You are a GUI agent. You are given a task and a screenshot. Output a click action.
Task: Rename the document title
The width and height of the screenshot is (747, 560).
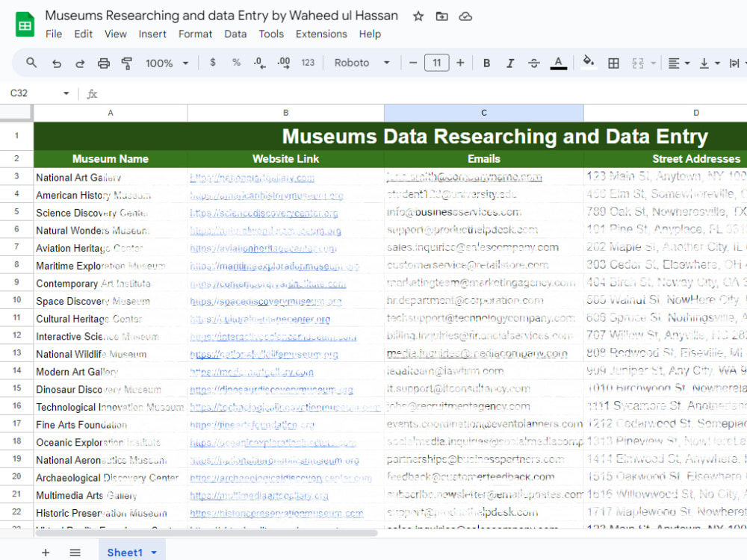(221, 16)
